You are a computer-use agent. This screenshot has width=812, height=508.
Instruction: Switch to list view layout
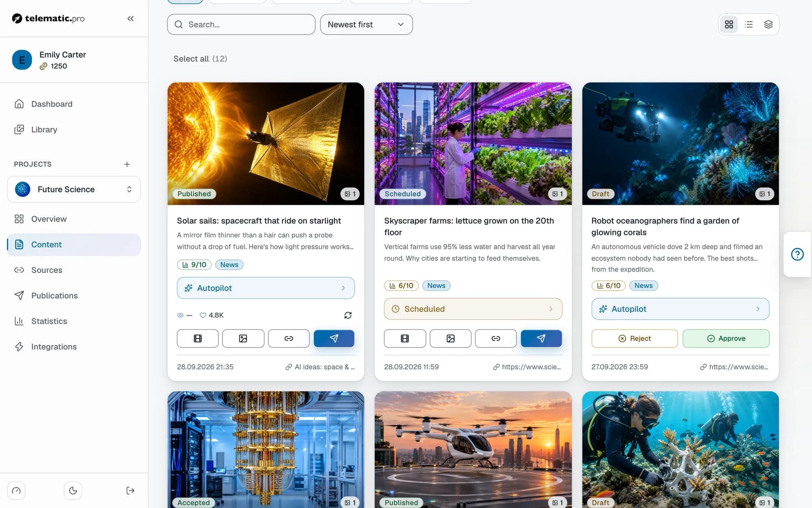(x=749, y=24)
